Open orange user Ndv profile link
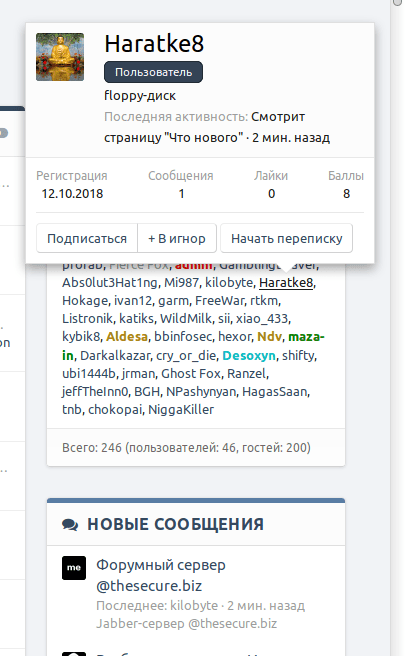Viewport: 405px width, 656px height. click(x=269, y=337)
